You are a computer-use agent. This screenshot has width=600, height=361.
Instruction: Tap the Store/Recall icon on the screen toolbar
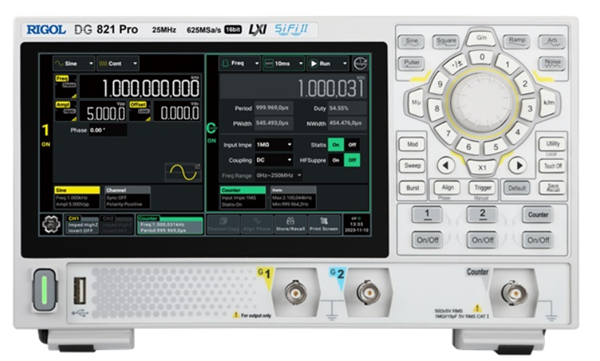[x=290, y=224]
